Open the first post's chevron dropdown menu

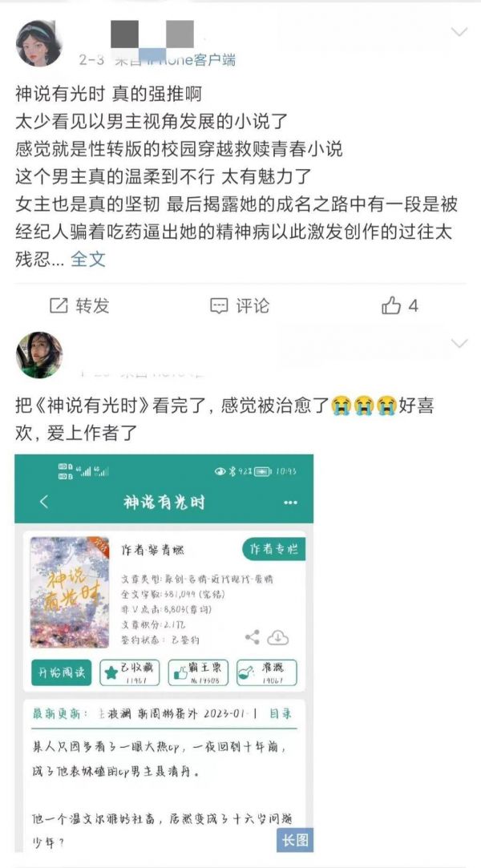[x=459, y=32]
